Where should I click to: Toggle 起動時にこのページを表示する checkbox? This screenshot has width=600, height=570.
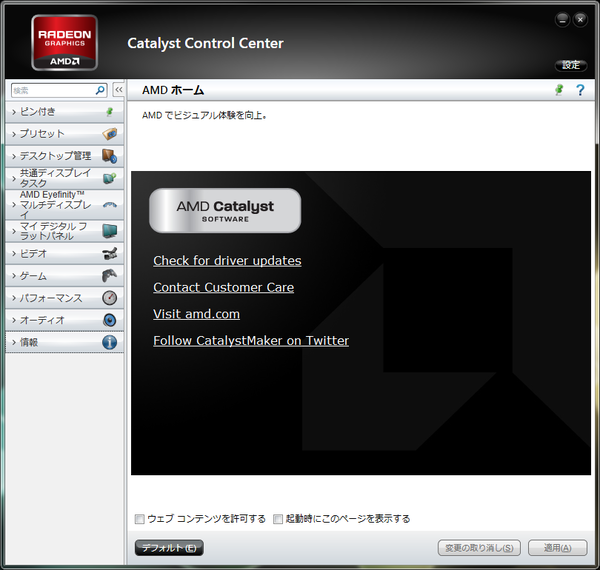click(278, 519)
